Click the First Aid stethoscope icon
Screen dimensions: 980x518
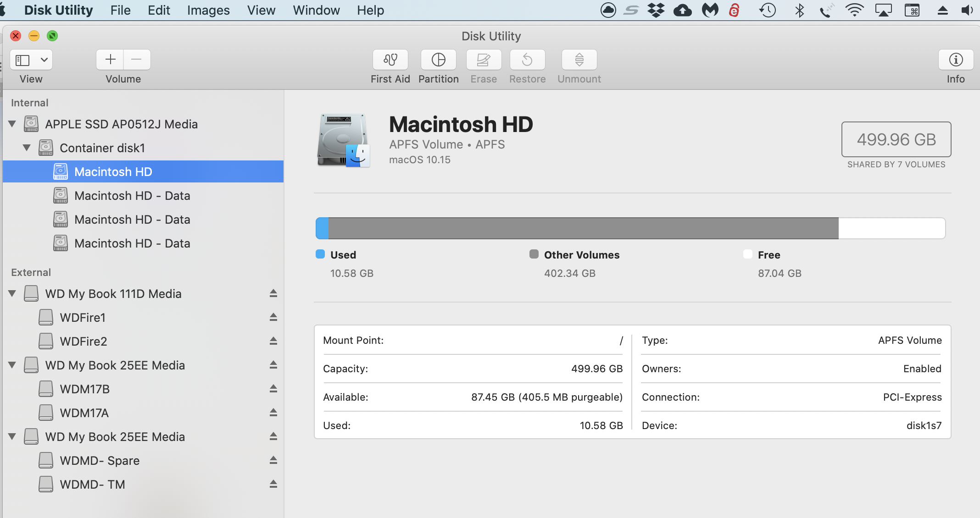click(390, 60)
